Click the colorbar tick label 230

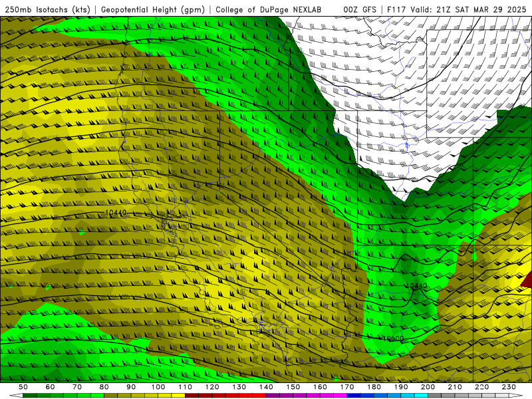coord(509,387)
